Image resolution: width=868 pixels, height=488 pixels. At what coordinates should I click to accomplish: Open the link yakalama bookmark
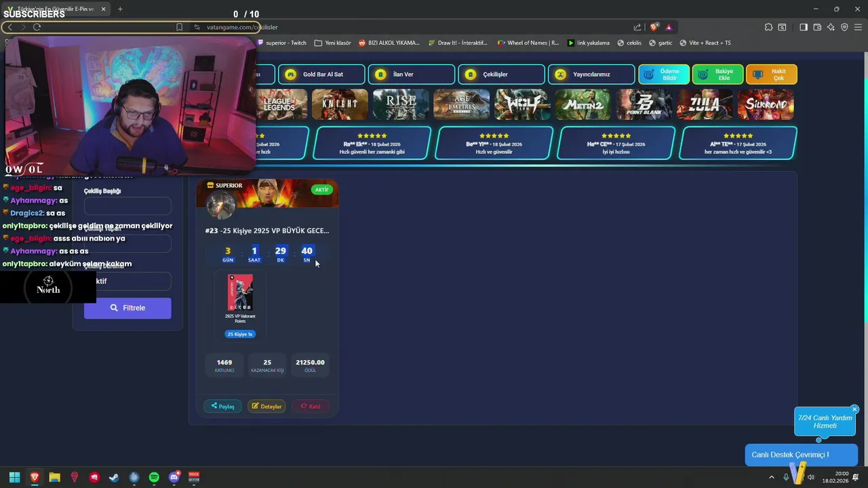(x=589, y=43)
